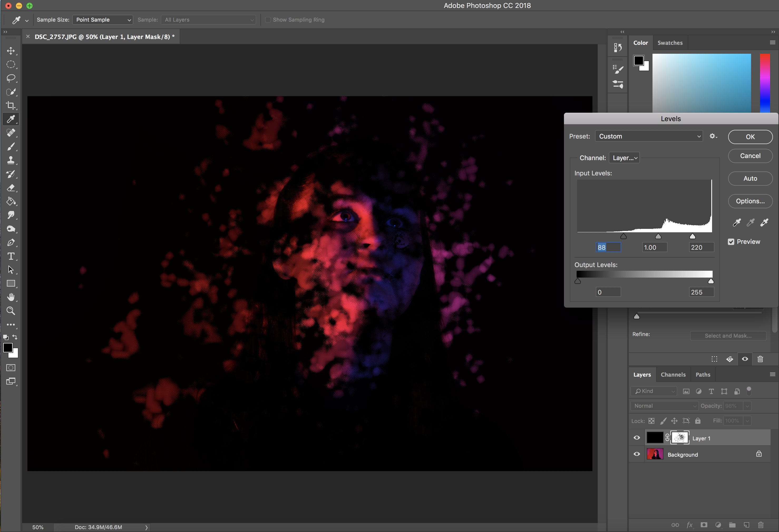
Task: Select the Horizontal Type tool
Action: tap(11, 256)
